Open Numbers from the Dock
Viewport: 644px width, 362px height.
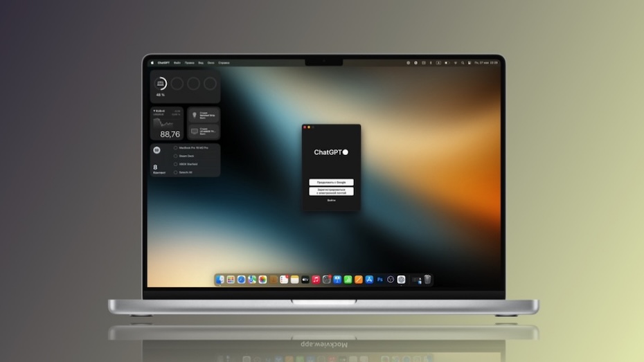348,280
